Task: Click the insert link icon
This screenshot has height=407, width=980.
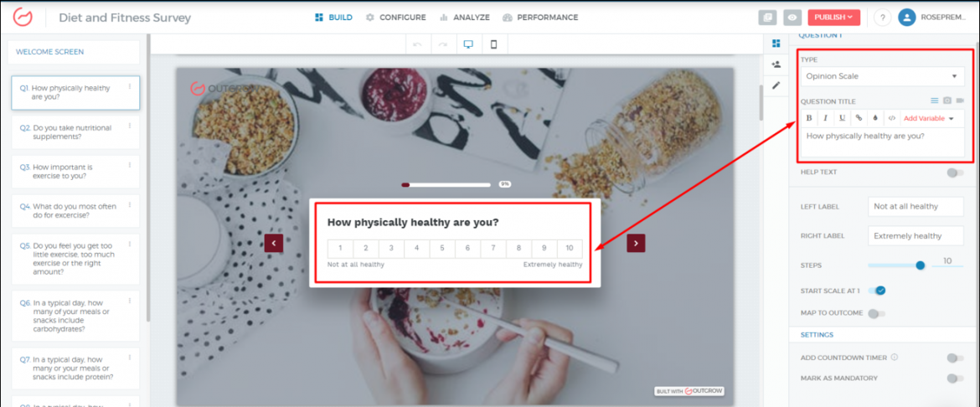Action: [x=859, y=118]
